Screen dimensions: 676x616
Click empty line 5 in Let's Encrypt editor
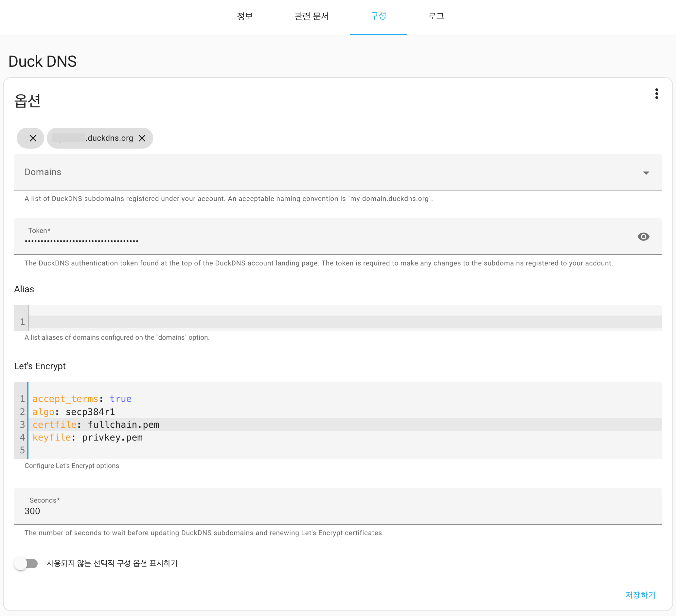click(201, 450)
